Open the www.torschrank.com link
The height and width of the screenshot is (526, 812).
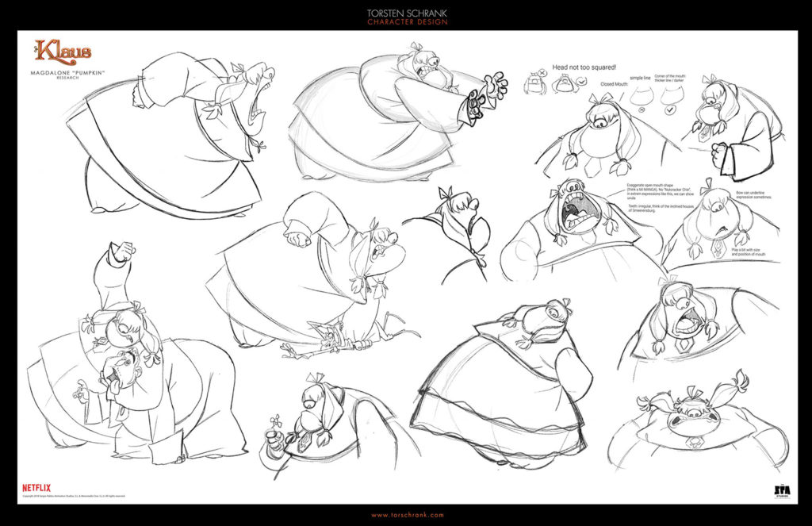pos(407,515)
